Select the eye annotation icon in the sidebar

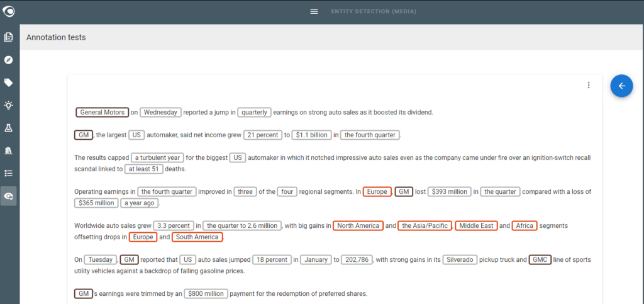tap(9, 196)
